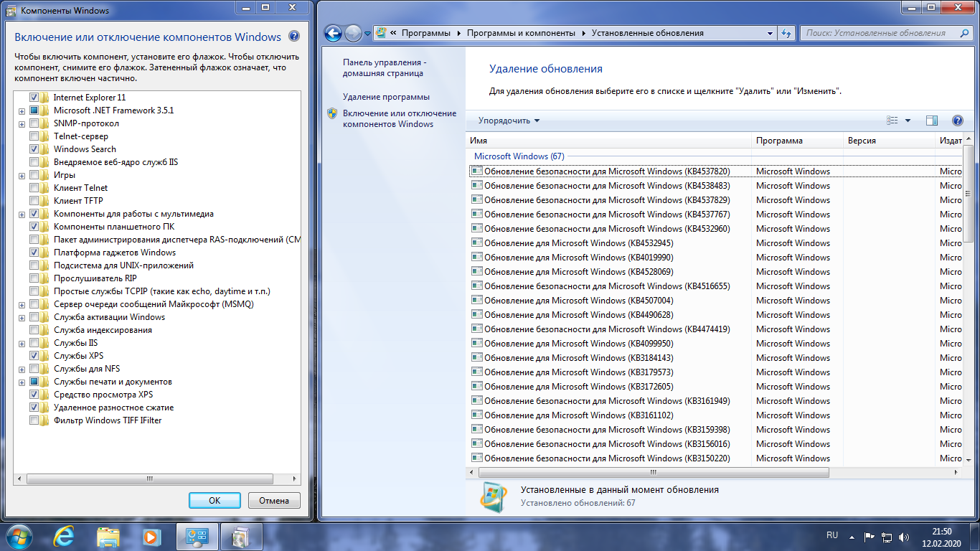Enable Клиент Telnet checkbox
980x551 pixels.
click(x=34, y=188)
